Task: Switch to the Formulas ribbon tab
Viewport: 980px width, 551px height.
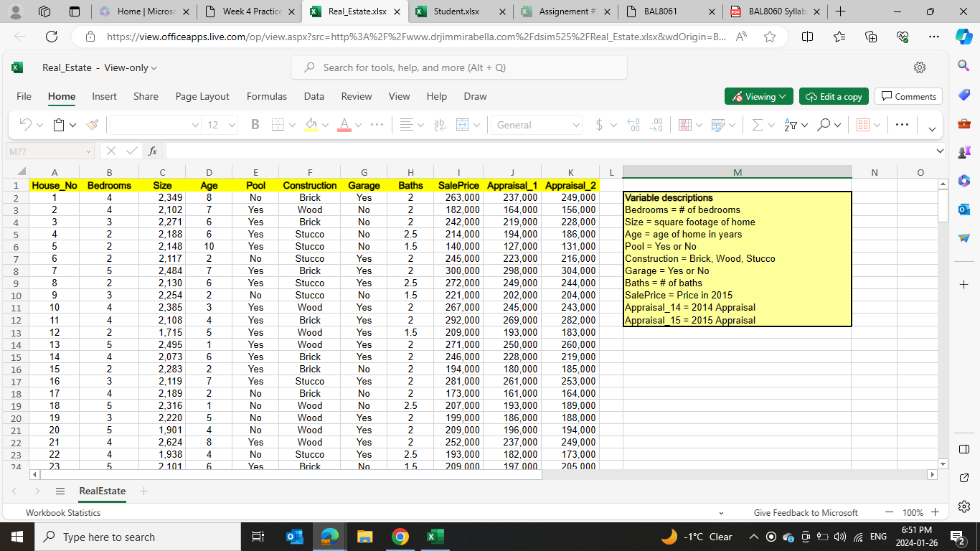Action: click(266, 95)
